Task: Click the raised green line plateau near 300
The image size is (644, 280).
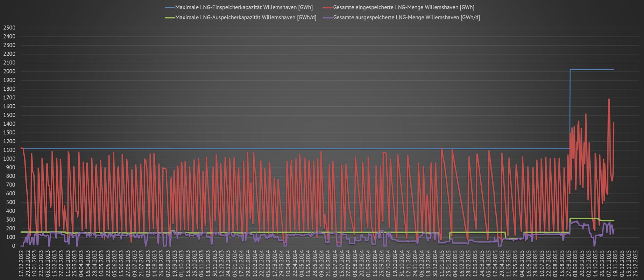Action: [584, 218]
